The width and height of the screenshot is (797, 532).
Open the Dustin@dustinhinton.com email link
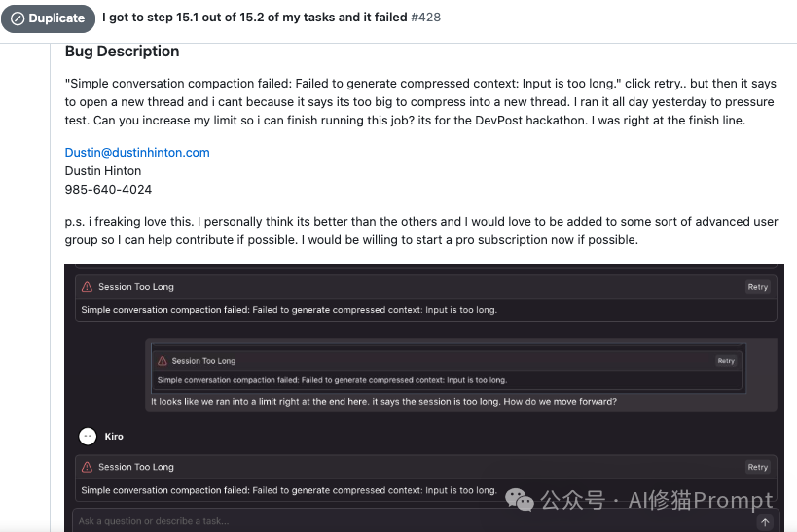[137, 153]
